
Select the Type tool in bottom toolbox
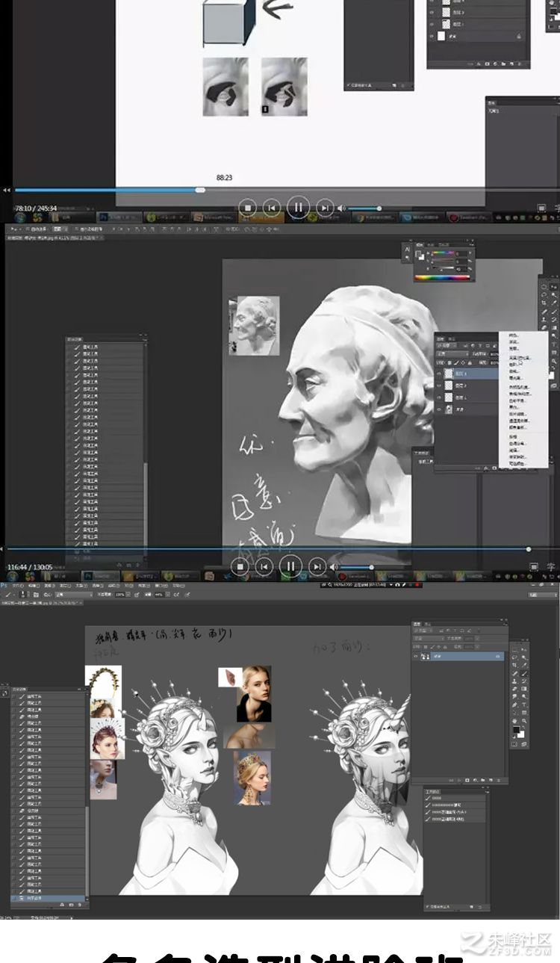(524, 705)
